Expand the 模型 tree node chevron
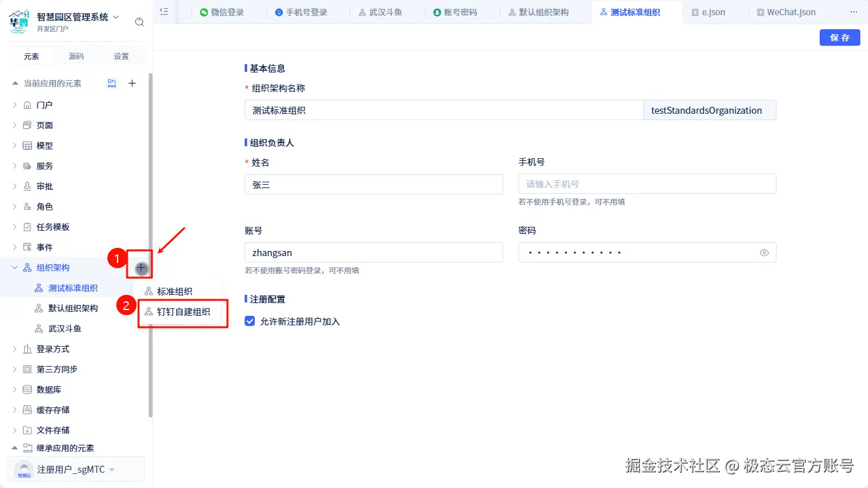 [15, 146]
